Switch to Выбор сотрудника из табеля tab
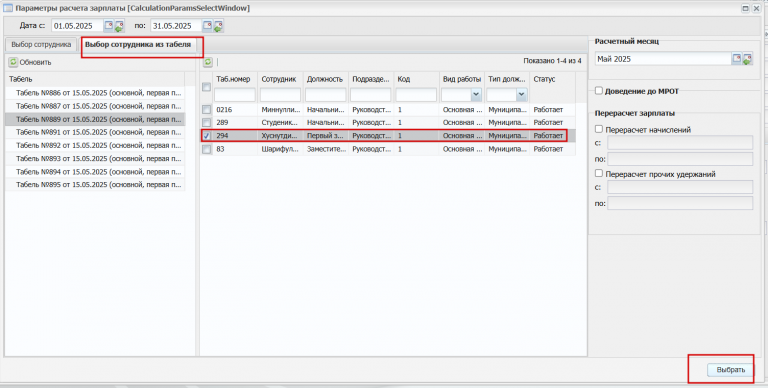Image resolution: width=768 pixels, height=388 pixels. tap(138, 44)
